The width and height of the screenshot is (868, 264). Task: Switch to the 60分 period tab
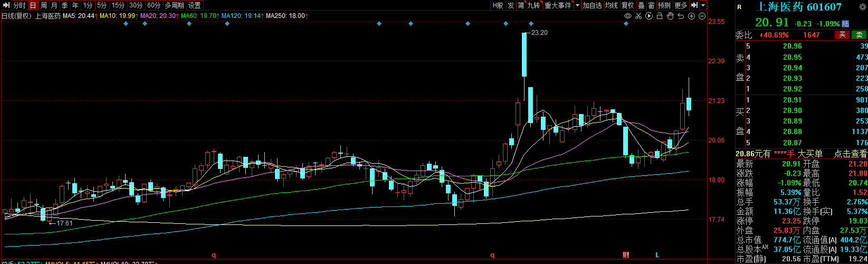click(154, 5)
